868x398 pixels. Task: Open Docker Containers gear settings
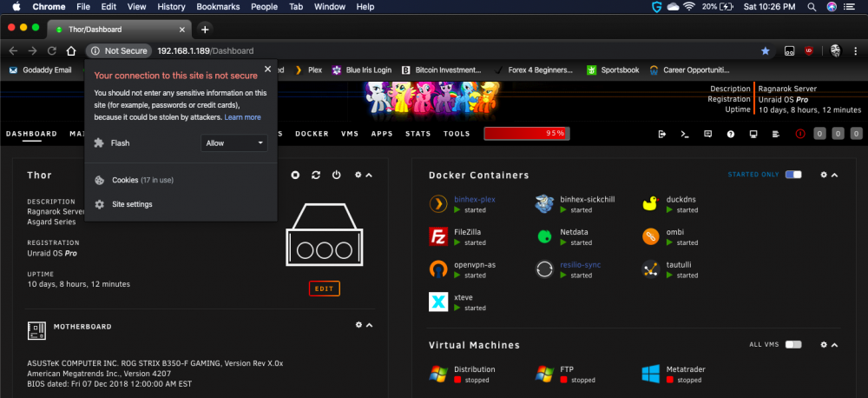[x=824, y=175]
